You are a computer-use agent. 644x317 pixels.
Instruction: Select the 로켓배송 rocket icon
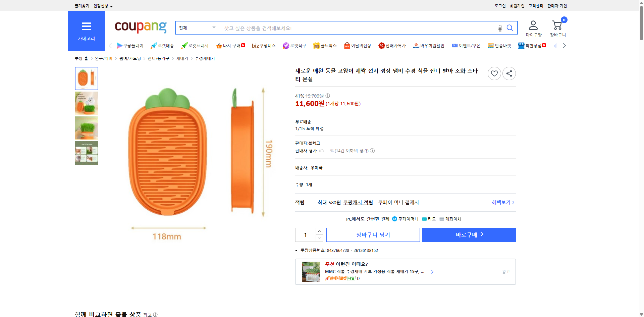(153, 46)
